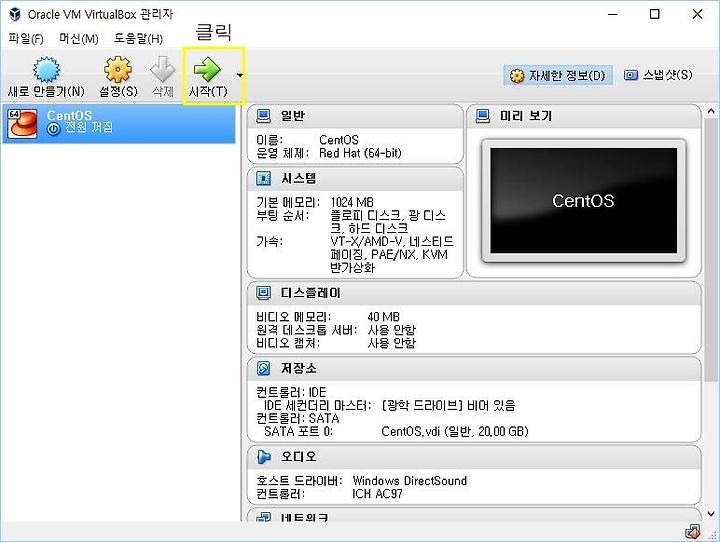Click the 'CentOS.vdi' SATA port entry
720x542 pixels.
click(x=455, y=431)
